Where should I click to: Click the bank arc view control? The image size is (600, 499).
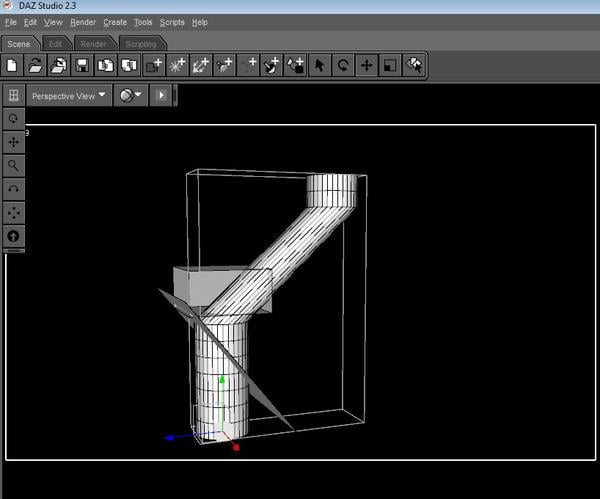(14, 189)
